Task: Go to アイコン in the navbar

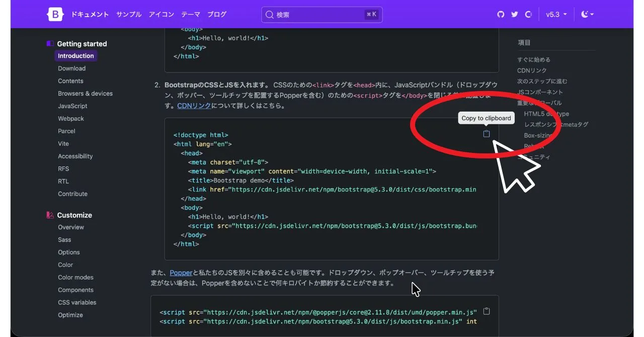Action: (x=161, y=15)
